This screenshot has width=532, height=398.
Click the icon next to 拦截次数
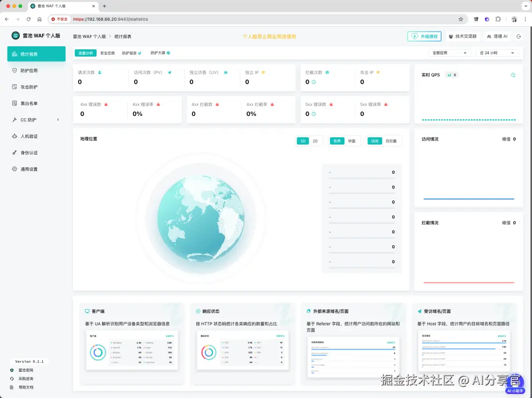tap(327, 72)
